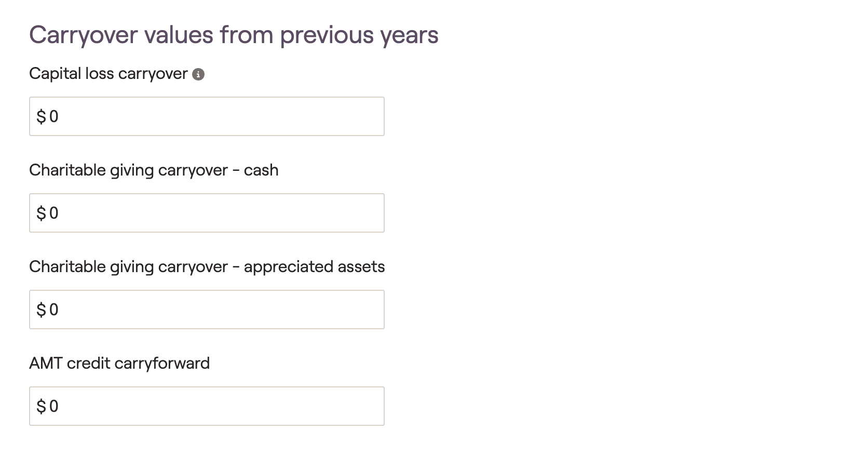Click the AMT credit carryforward label
The width and height of the screenshot is (868, 457).
119,363
